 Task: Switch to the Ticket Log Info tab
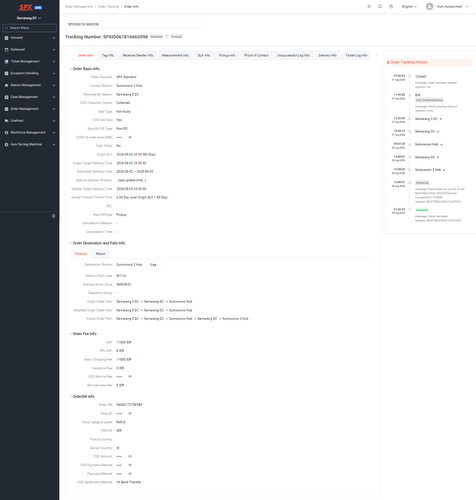point(356,55)
